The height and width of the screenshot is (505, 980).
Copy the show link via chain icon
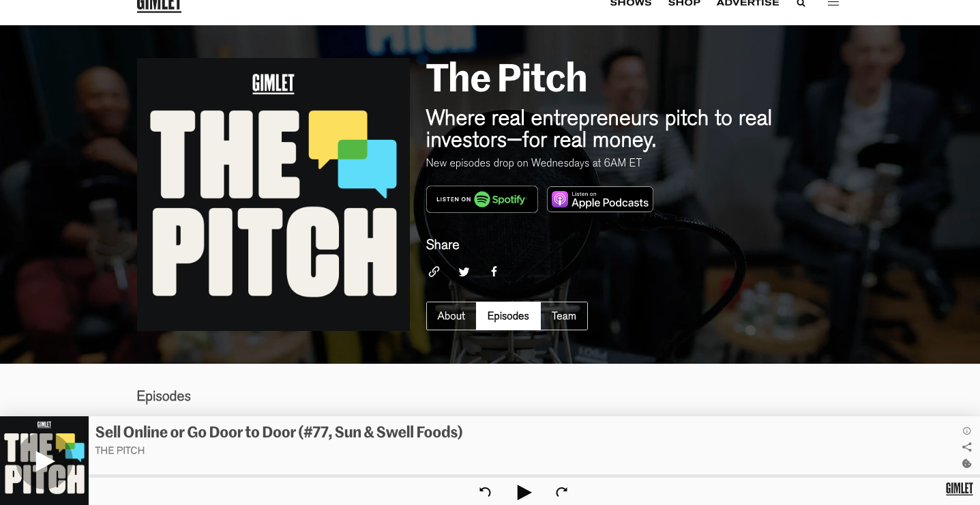(x=434, y=272)
